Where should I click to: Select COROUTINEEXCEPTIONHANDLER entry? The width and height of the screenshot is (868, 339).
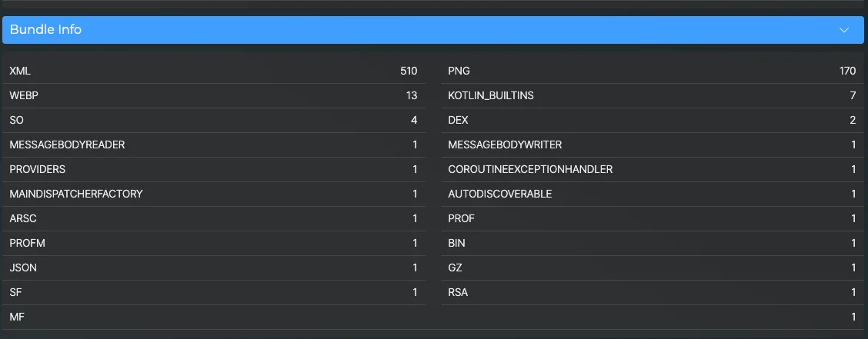[530, 170]
